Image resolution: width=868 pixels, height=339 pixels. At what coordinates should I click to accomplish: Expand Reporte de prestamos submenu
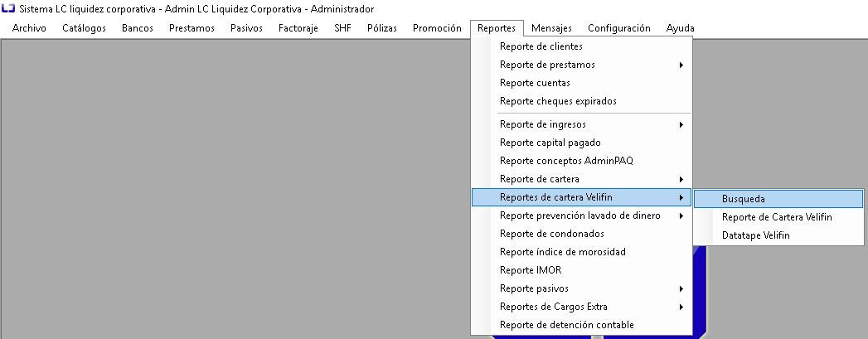coord(581,65)
